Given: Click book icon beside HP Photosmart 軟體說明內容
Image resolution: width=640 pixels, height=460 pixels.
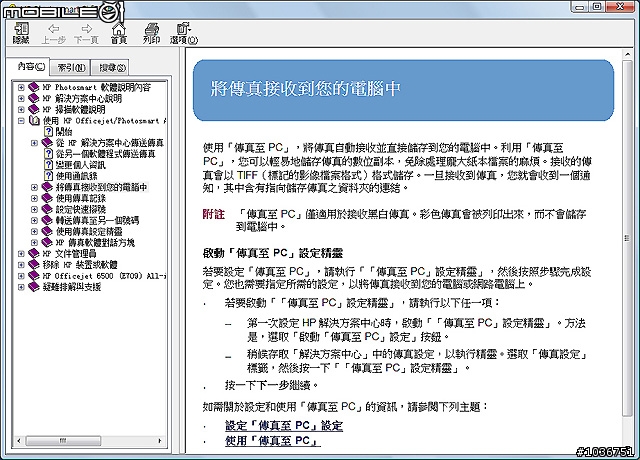Looking at the screenshot, I should pos(34,87).
